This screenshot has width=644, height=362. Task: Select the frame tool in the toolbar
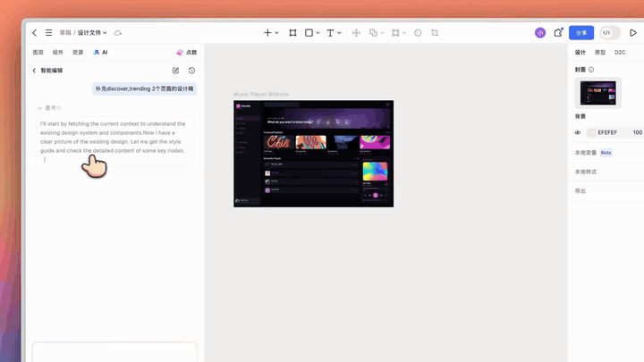pyautogui.click(x=292, y=33)
